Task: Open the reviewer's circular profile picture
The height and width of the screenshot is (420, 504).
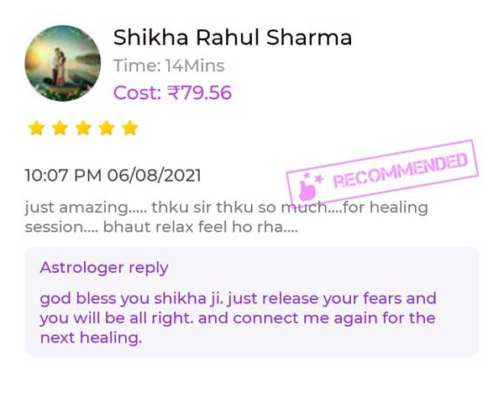Action: click(63, 63)
